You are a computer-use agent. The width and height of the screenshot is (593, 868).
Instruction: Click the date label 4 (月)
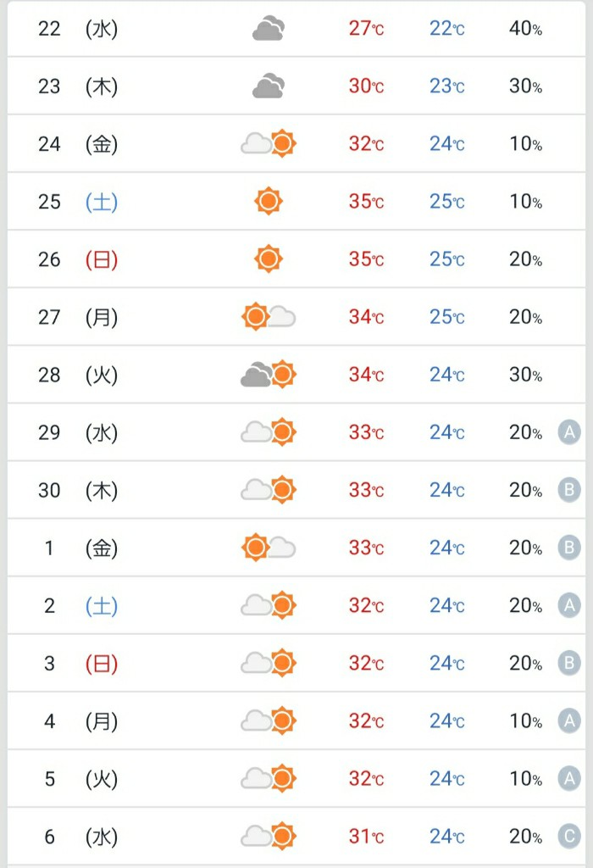pyautogui.click(x=80, y=721)
